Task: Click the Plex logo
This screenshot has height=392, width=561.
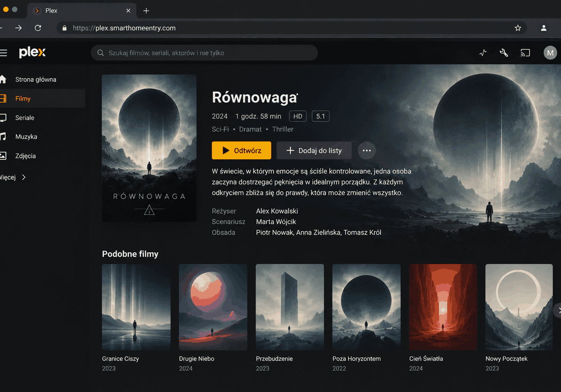Action: pos(32,52)
